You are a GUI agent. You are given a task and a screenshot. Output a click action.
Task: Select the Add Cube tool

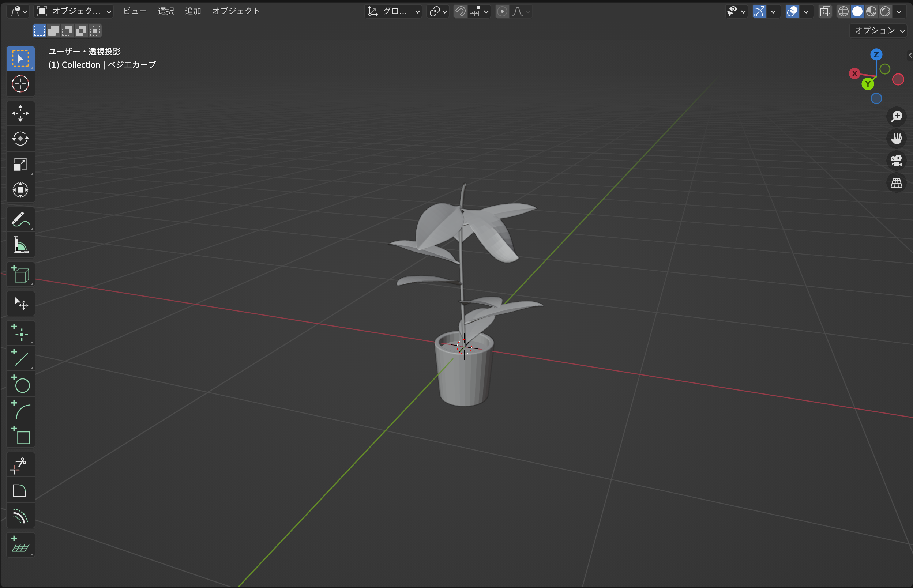[x=20, y=275]
